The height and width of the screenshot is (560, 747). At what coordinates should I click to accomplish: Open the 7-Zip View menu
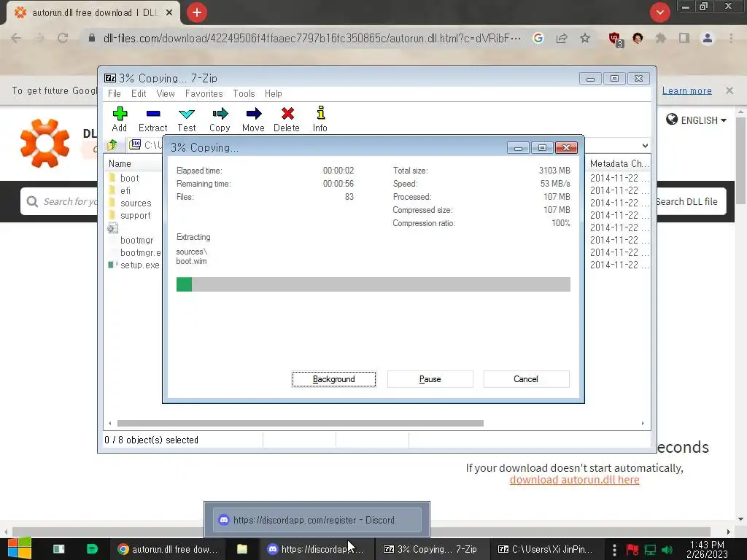[166, 93]
